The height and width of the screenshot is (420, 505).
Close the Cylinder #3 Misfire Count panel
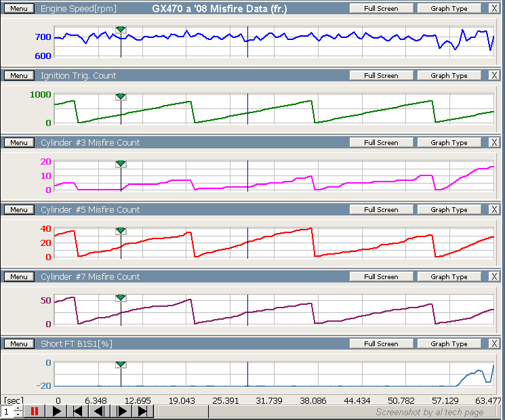pyautogui.click(x=493, y=143)
